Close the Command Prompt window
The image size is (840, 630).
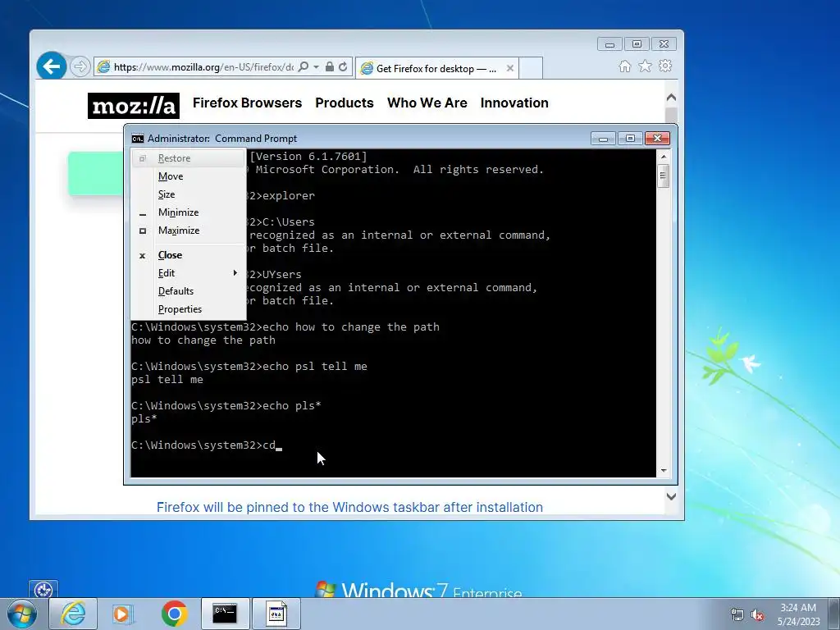(x=657, y=139)
